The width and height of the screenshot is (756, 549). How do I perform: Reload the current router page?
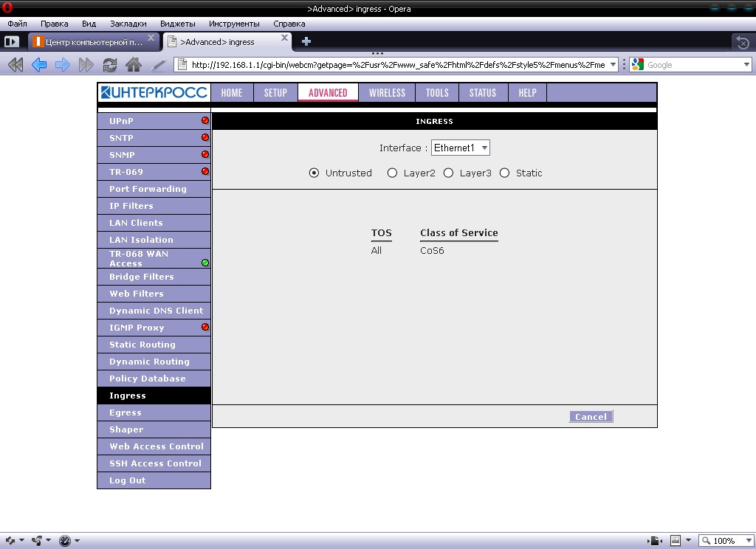(x=110, y=65)
